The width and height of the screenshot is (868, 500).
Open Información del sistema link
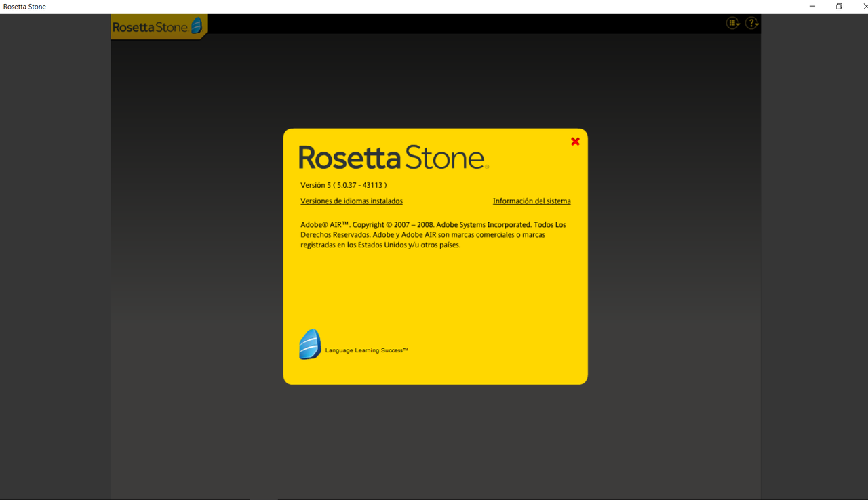coord(532,201)
